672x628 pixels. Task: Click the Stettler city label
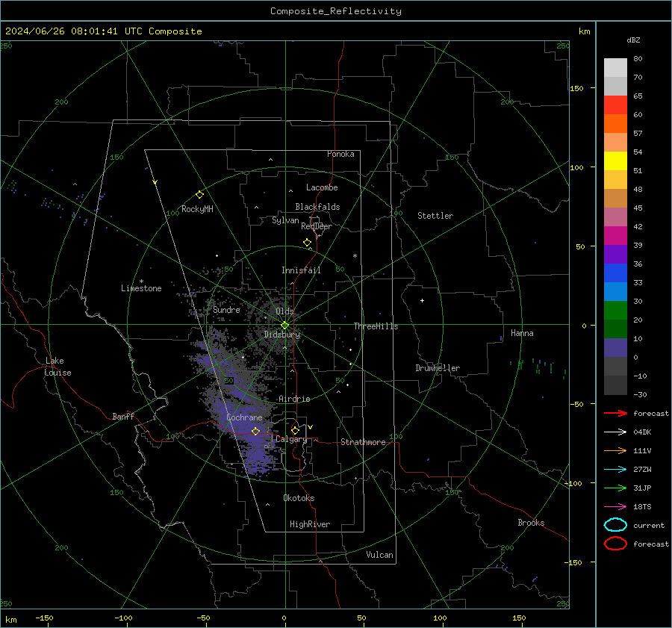pos(435,216)
